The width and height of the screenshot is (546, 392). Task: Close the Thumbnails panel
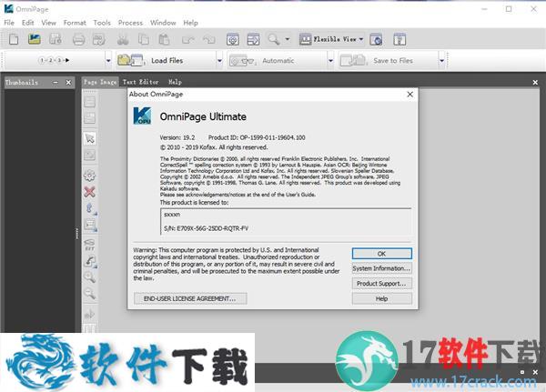point(68,83)
